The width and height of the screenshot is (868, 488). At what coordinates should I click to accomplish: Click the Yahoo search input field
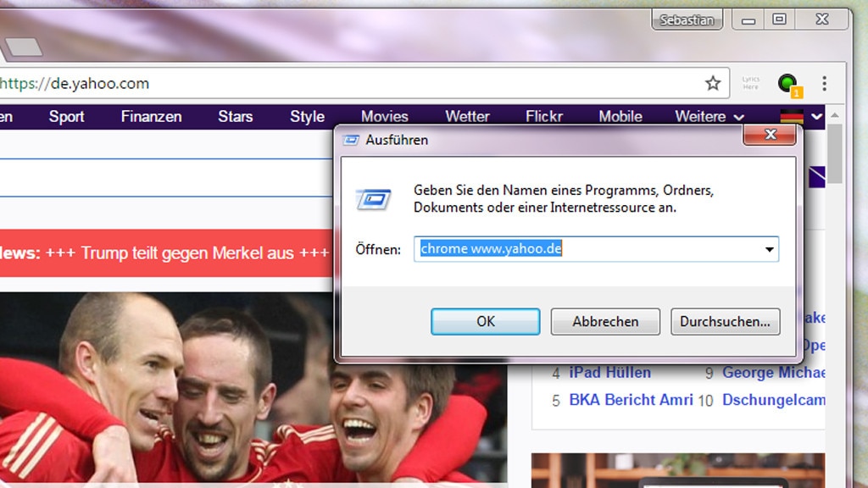(x=166, y=178)
